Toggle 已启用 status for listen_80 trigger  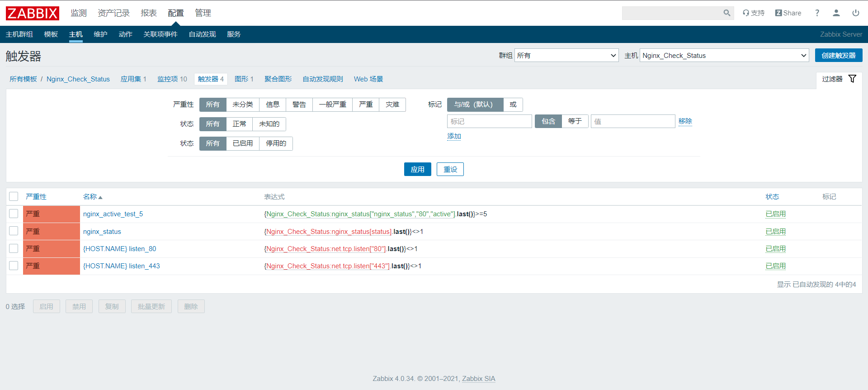point(776,249)
